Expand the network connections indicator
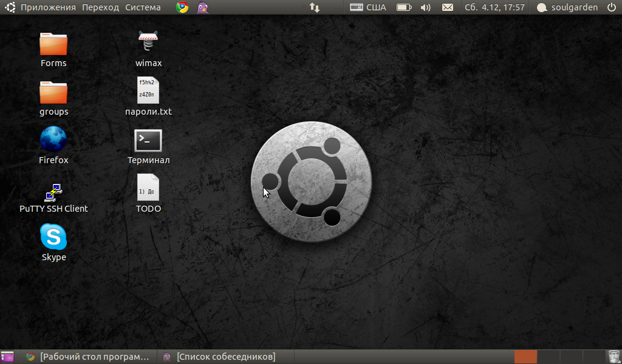 tap(315, 7)
